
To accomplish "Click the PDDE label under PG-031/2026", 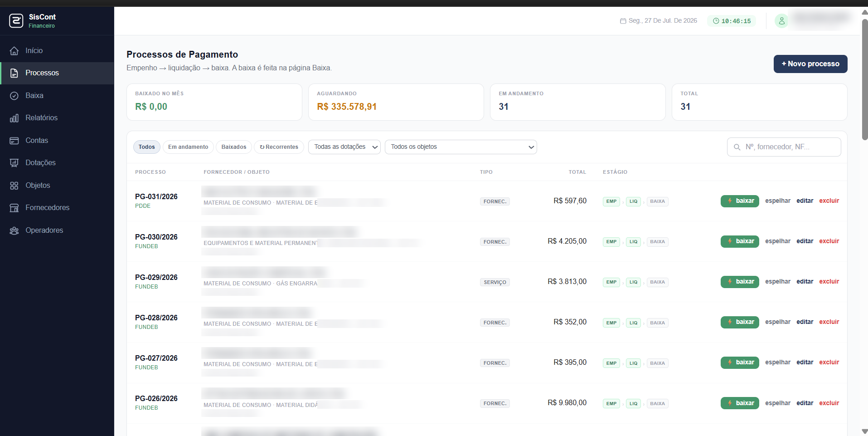I will (x=143, y=206).
